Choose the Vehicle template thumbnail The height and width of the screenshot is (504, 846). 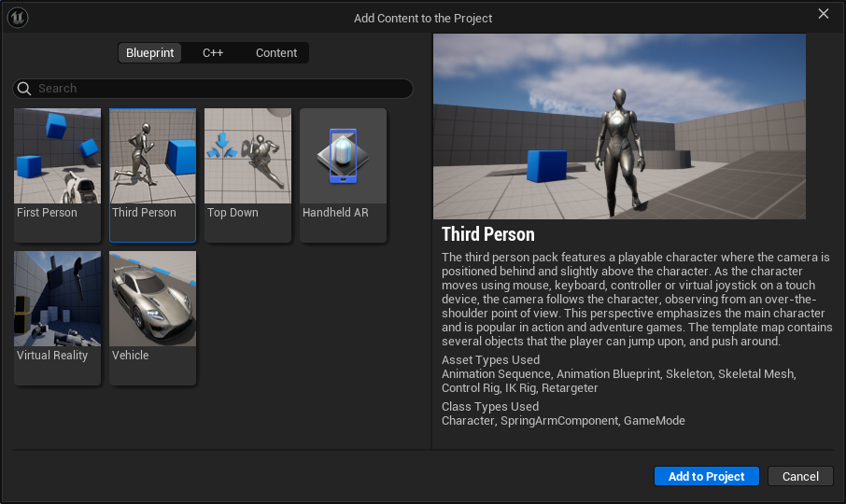pyautogui.click(x=153, y=299)
